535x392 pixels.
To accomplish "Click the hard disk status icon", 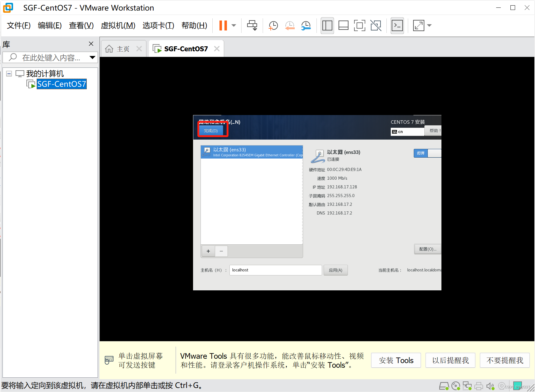I will (444, 386).
